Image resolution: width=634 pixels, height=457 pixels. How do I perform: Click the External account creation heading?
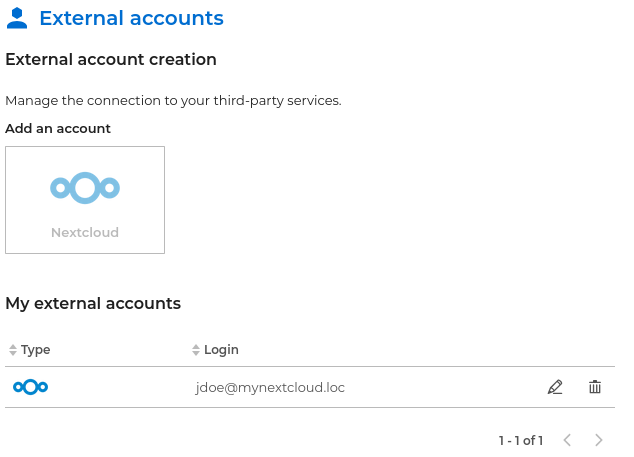click(111, 60)
